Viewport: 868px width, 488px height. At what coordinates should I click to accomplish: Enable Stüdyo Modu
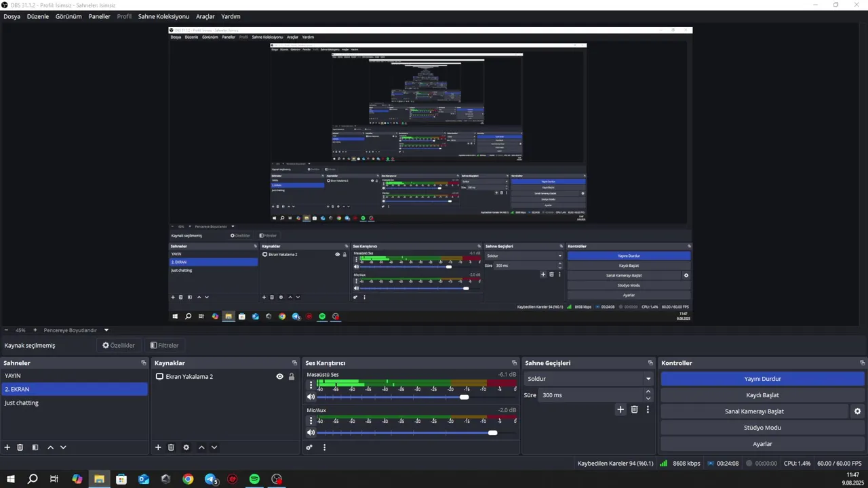coord(762,428)
